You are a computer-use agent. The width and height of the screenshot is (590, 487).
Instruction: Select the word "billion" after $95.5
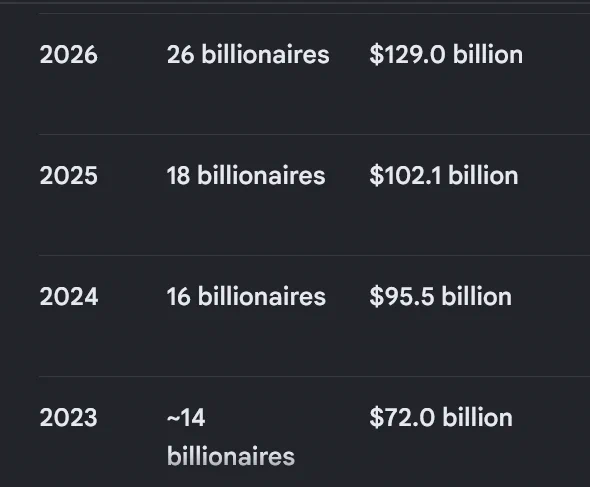tap(476, 296)
